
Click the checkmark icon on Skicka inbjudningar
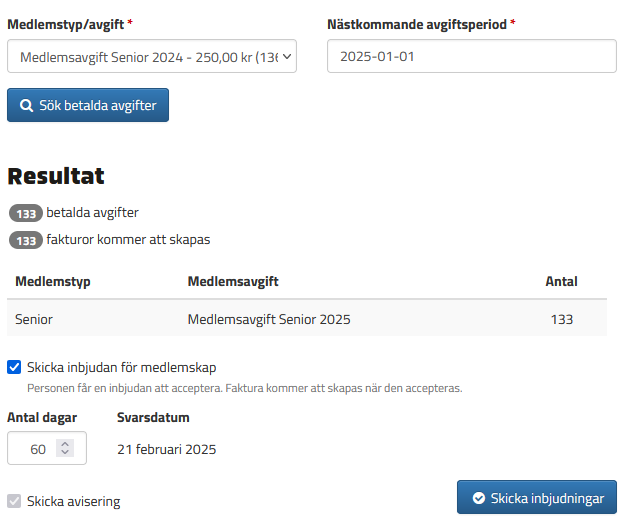point(479,498)
